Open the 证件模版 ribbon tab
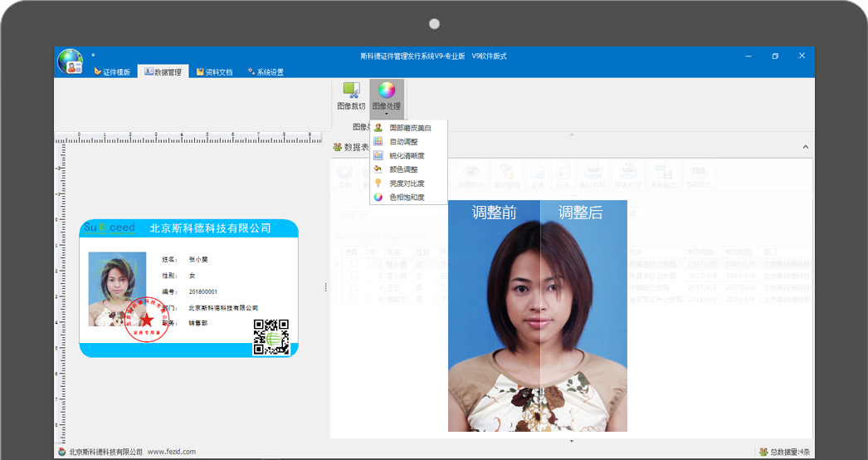 (112, 72)
